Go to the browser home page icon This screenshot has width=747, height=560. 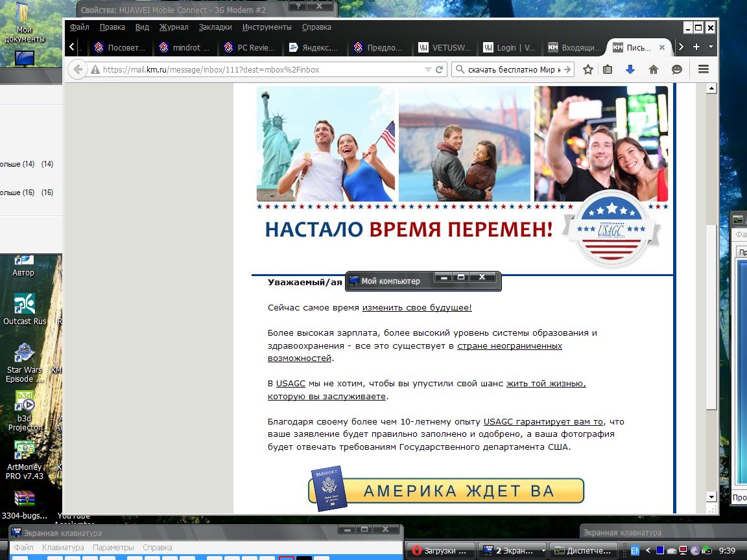tap(654, 69)
